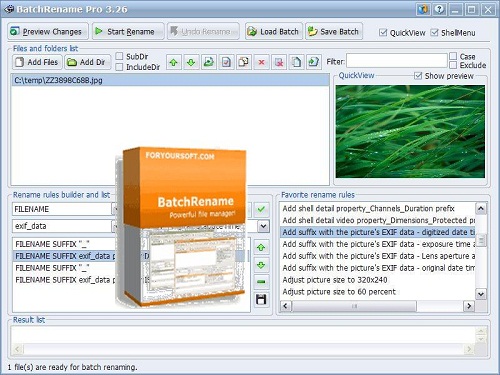Open the exif_data combo box
The height and width of the screenshot is (375, 500).
point(65,226)
